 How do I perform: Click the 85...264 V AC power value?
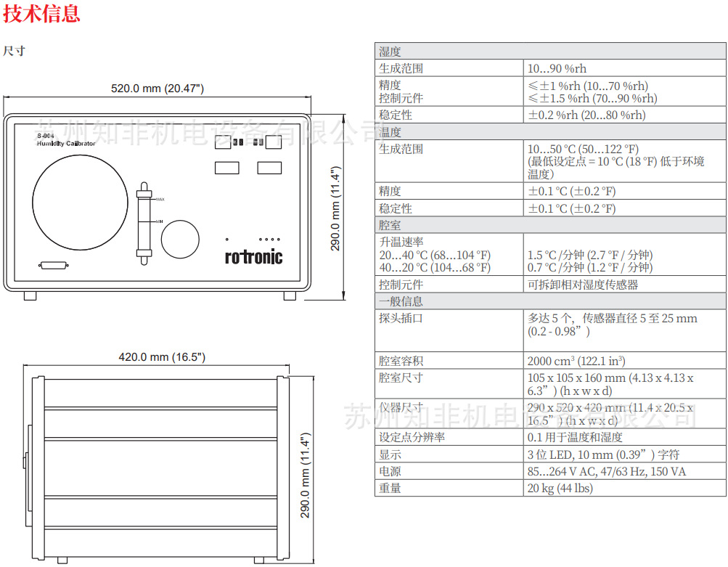[x=606, y=471]
